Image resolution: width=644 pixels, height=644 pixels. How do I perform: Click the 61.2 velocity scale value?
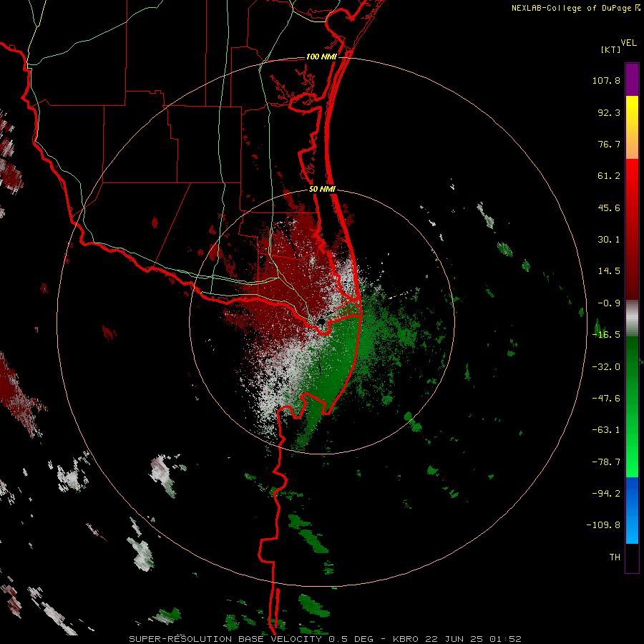(x=609, y=176)
